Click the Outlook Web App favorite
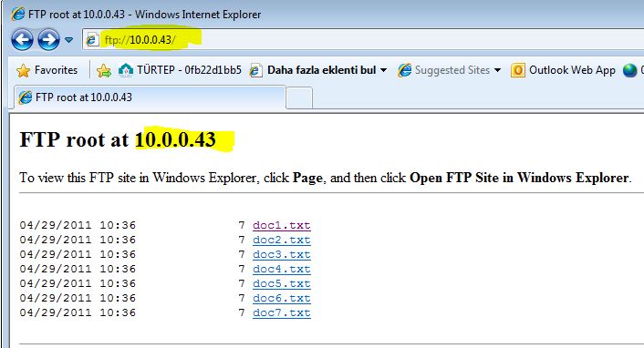The width and height of the screenshot is (644, 348). pyautogui.click(x=563, y=70)
